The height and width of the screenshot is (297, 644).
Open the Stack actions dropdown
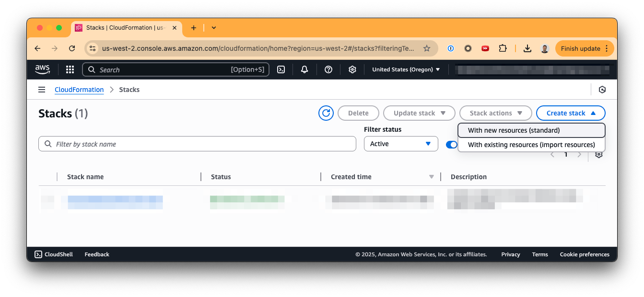click(x=496, y=113)
